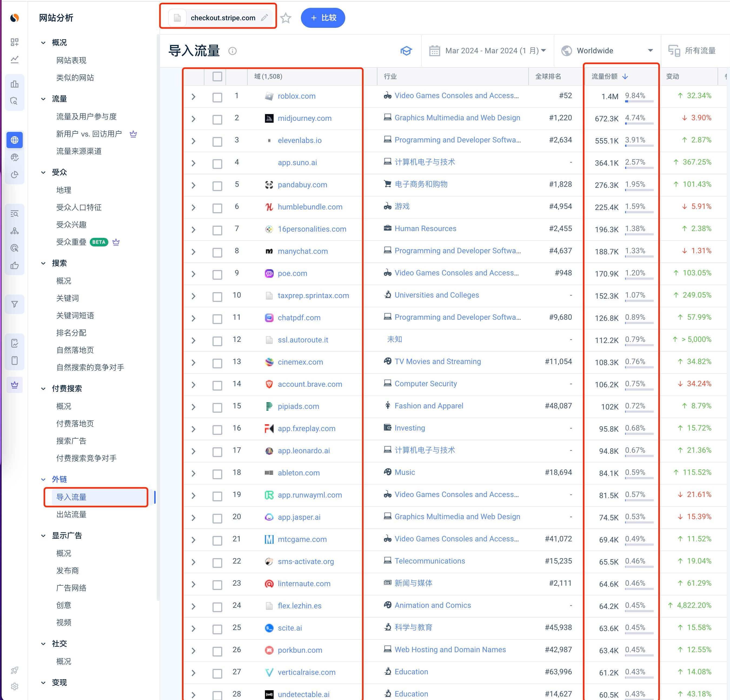Click the funnel filter sidebar icon
Viewport: 730px width, 700px height.
click(x=15, y=304)
